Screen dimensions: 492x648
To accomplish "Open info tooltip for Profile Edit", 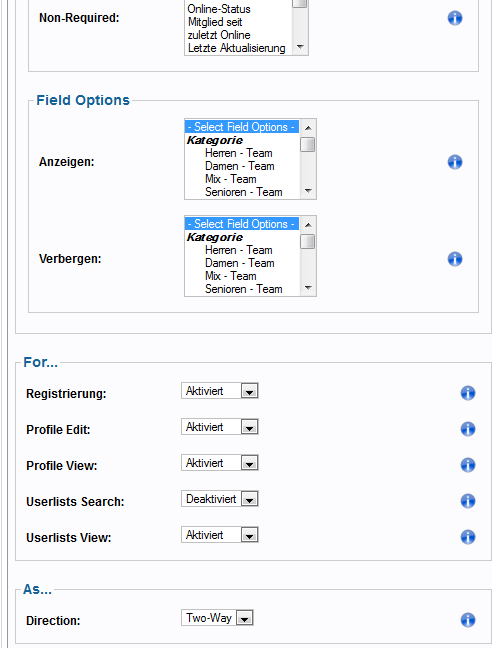I will pos(468,429).
